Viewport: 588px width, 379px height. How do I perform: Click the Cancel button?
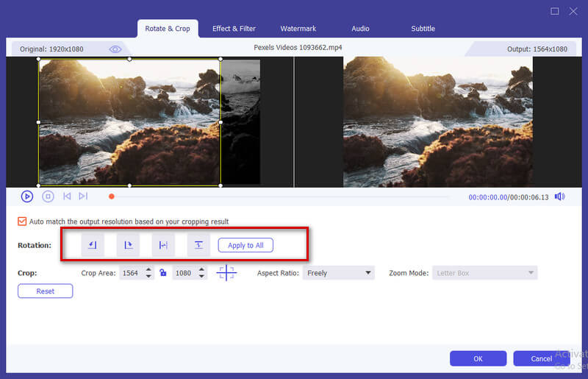coord(542,358)
